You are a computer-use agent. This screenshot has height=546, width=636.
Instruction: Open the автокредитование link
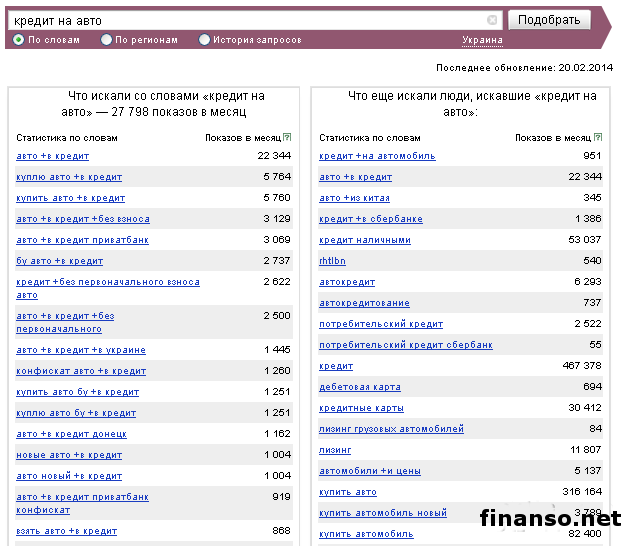pyautogui.click(x=364, y=303)
